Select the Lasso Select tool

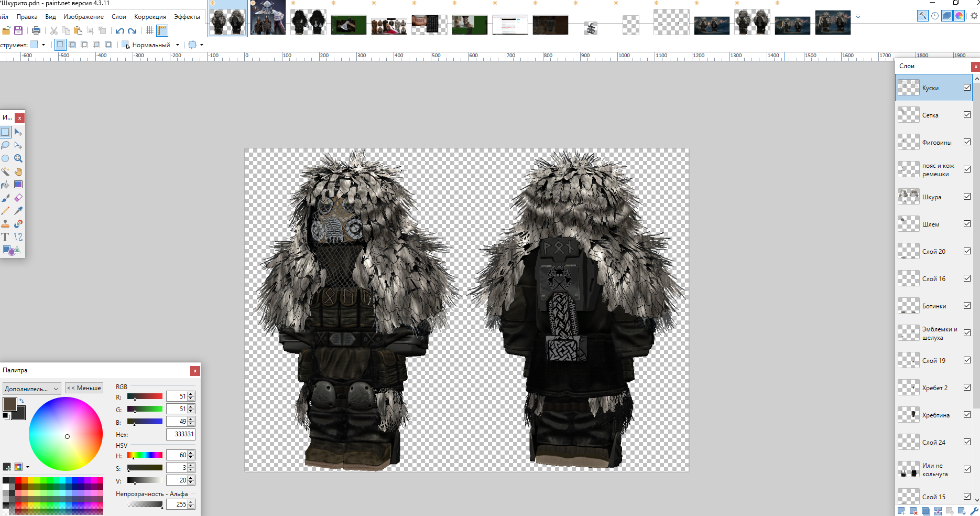(x=5, y=145)
